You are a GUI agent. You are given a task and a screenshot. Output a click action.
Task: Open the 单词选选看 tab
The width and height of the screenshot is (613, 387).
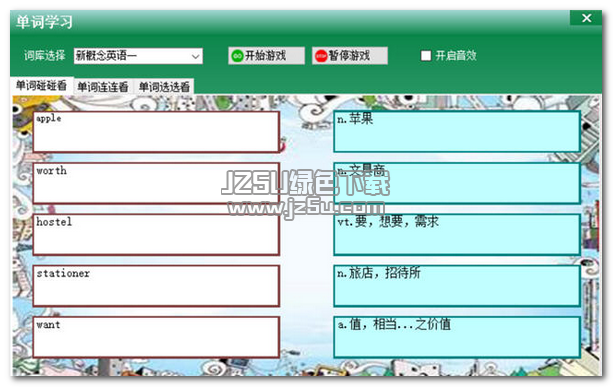click(164, 86)
